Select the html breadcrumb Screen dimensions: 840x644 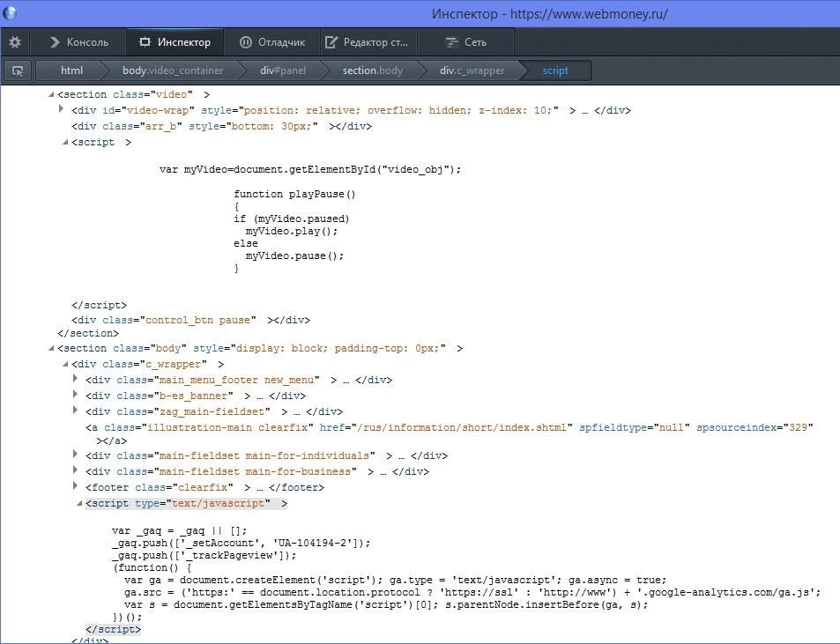(x=71, y=70)
